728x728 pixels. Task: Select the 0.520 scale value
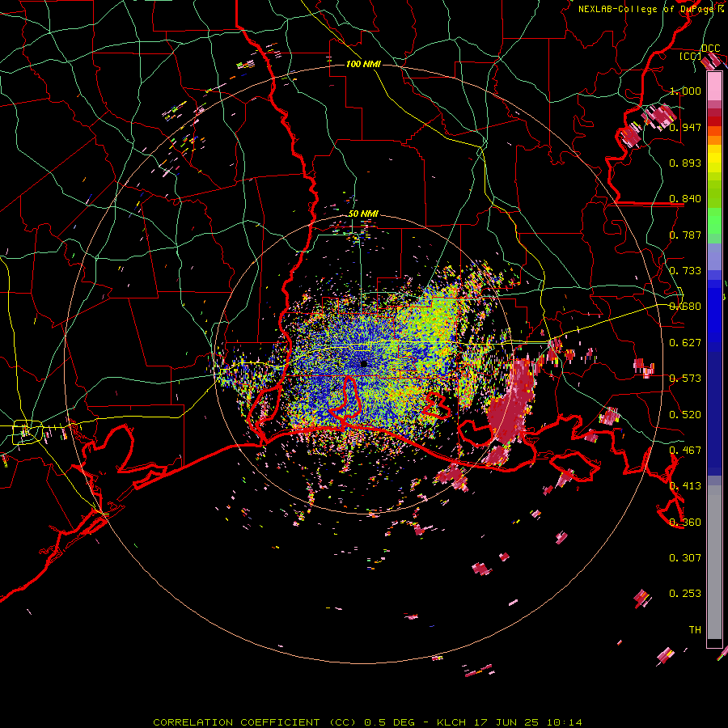[685, 415]
